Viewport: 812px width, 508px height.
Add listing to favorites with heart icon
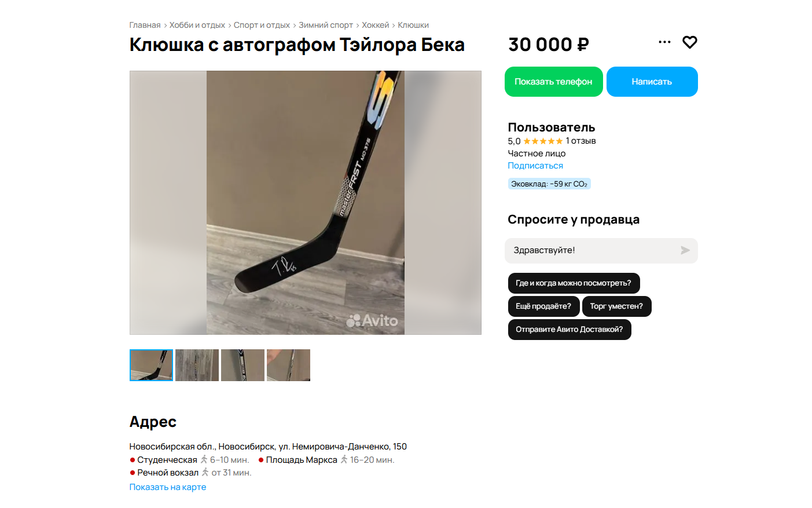(689, 42)
